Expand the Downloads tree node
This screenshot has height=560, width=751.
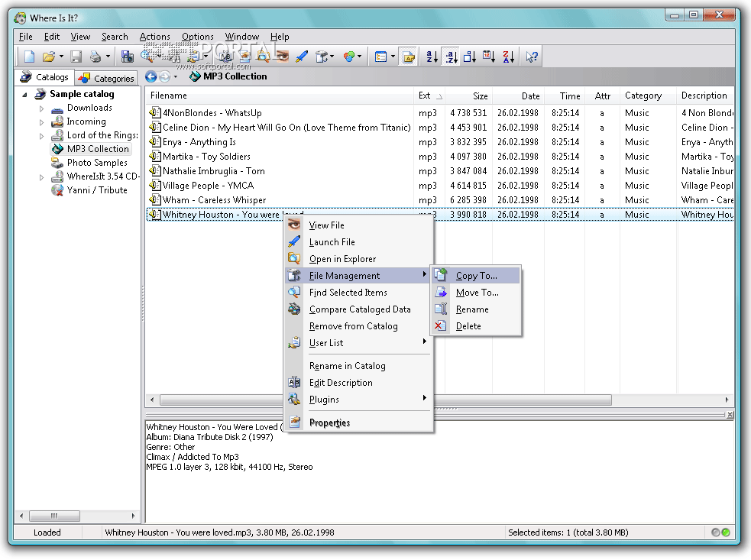tap(42, 108)
